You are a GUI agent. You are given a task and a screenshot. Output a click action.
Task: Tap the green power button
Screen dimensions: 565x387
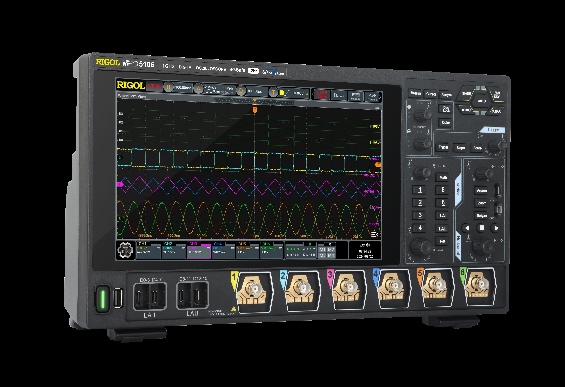tap(102, 298)
